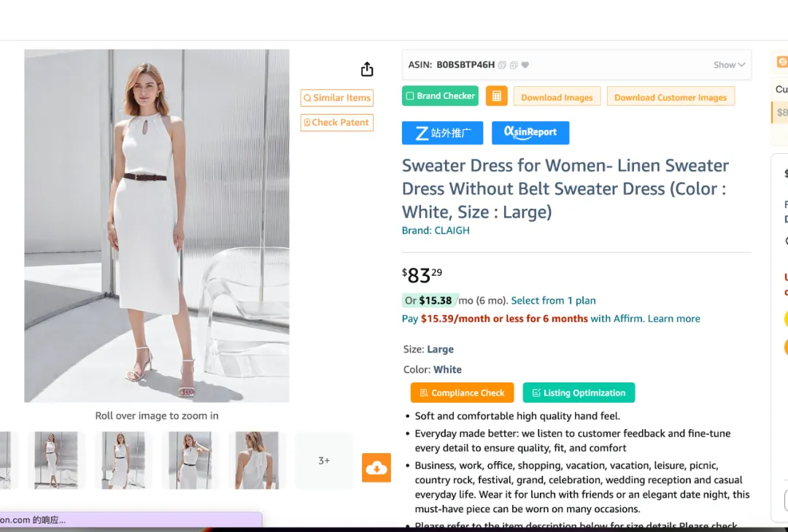Run the Compliance Check
Viewport: 788px width, 532px height.
click(x=462, y=393)
